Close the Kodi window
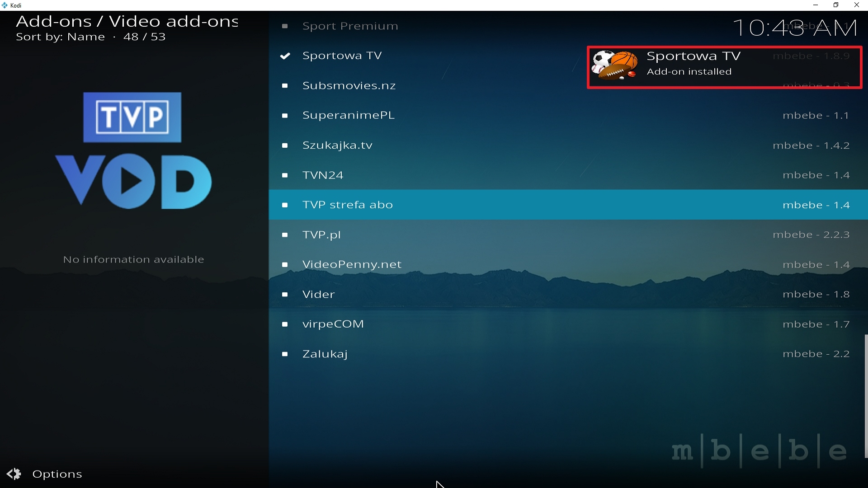868x488 pixels. pos(857,5)
